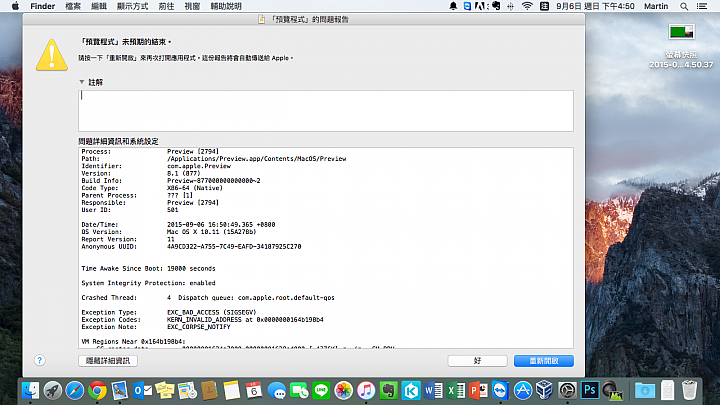Viewport: 720px width, 405px height.
Task: Click the 好 button
Action: pyautogui.click(x=478, y=361)
